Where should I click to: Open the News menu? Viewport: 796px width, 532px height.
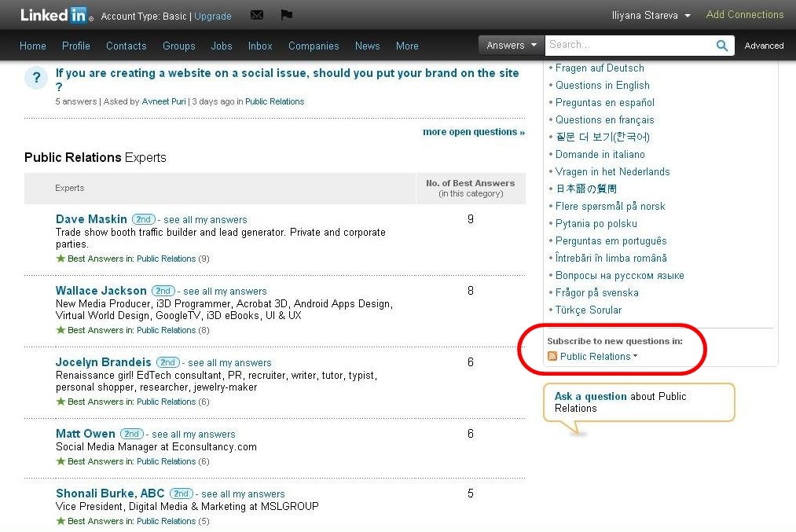[368, 46]
